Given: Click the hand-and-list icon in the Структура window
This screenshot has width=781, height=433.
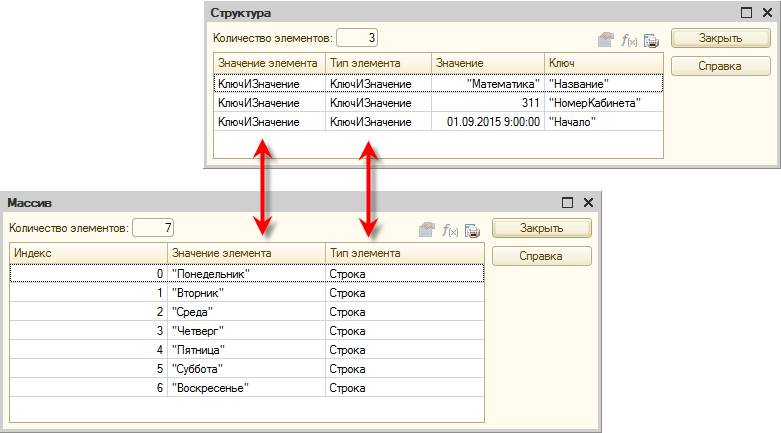Looking at the screenshot, I should (x=606, y=39).
